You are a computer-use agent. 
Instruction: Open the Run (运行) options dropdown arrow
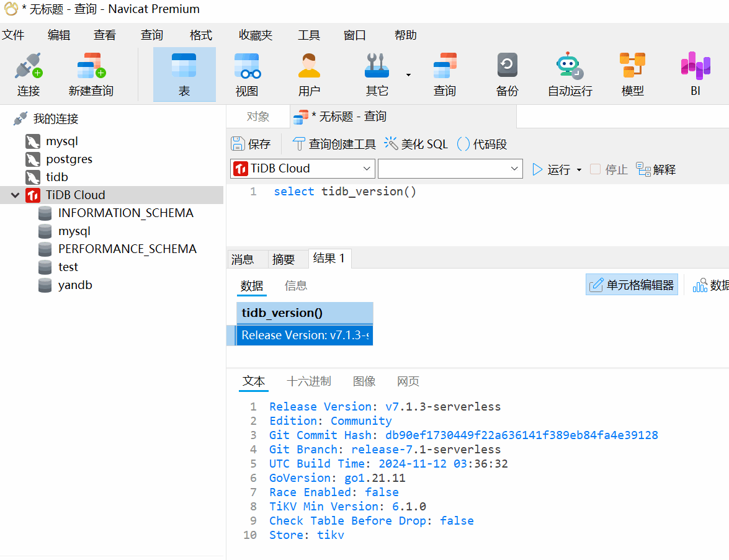click(579, 170)
